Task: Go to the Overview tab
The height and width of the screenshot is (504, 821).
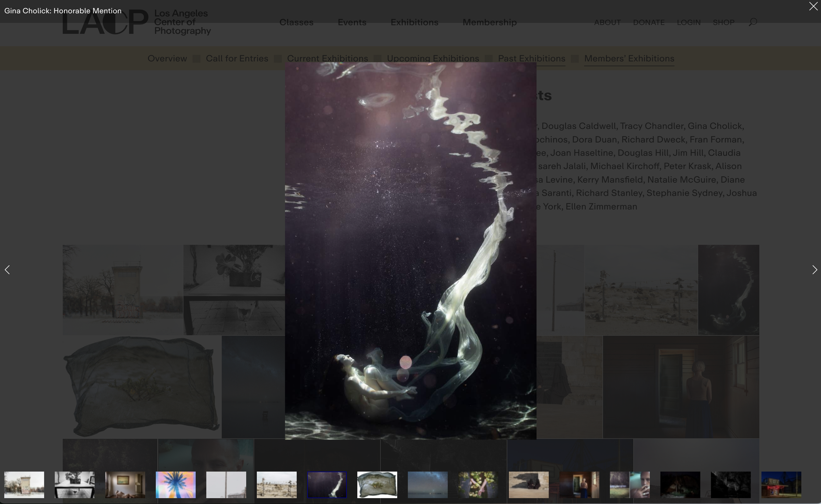Action: click(167, 58)
